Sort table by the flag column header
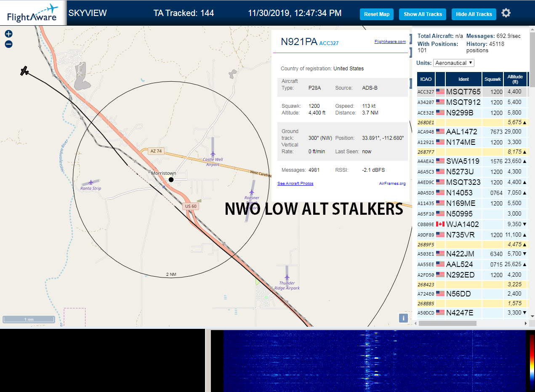 [440, 79]
